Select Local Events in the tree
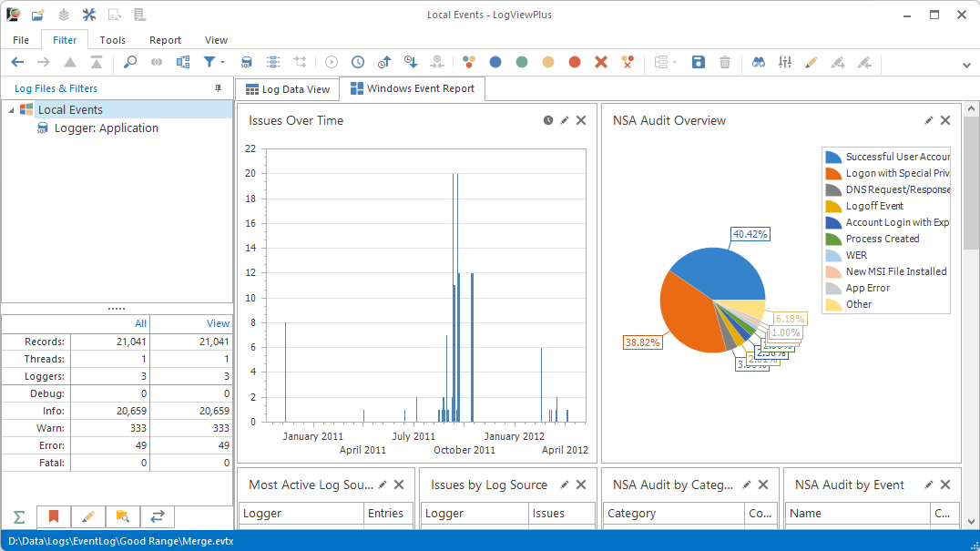Image resolution: width=980 pixels, height=551 pixels. click(x=70, y=110)
